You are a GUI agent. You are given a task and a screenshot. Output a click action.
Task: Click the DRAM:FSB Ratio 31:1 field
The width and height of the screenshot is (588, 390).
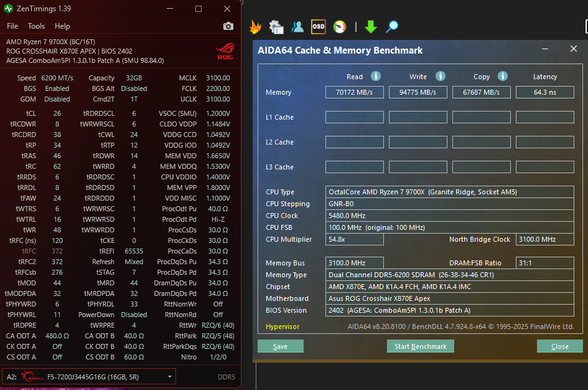(545, 263)
